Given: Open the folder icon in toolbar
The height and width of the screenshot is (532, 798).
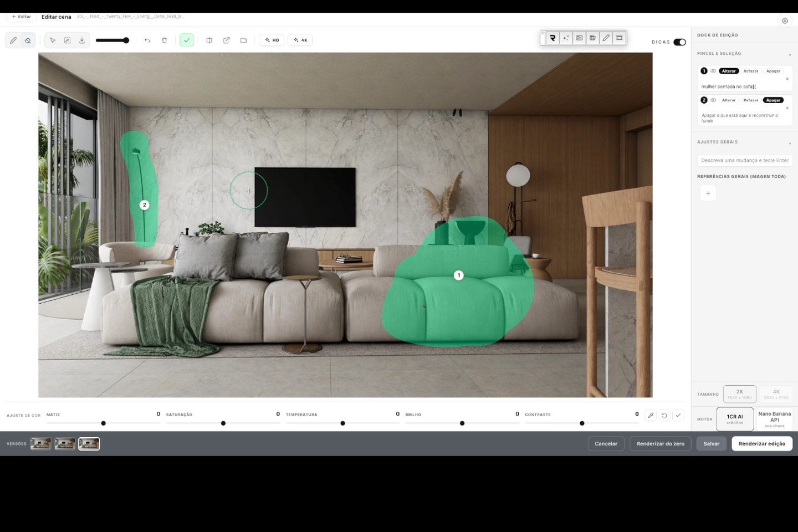Looking at the screenshot, I should pos(243,40).
